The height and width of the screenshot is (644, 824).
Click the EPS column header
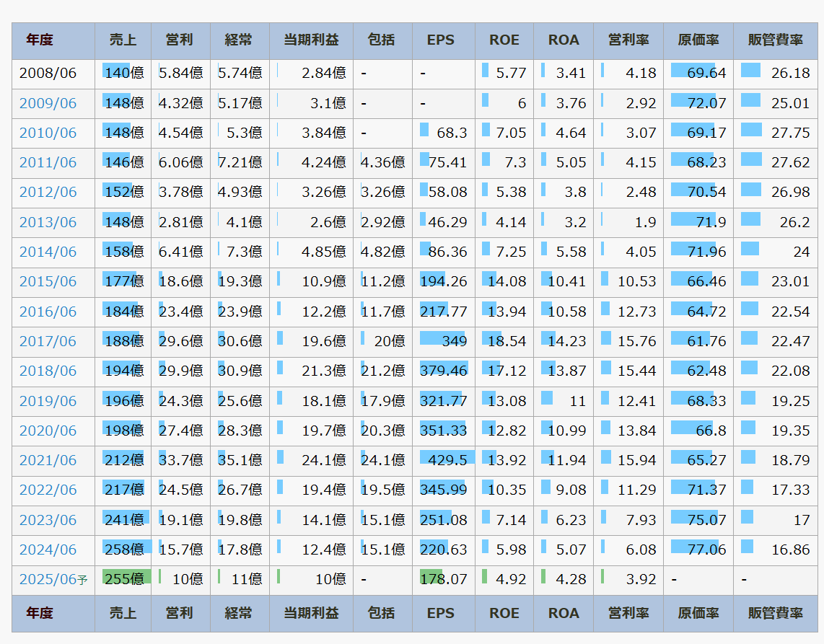[442, 40]
